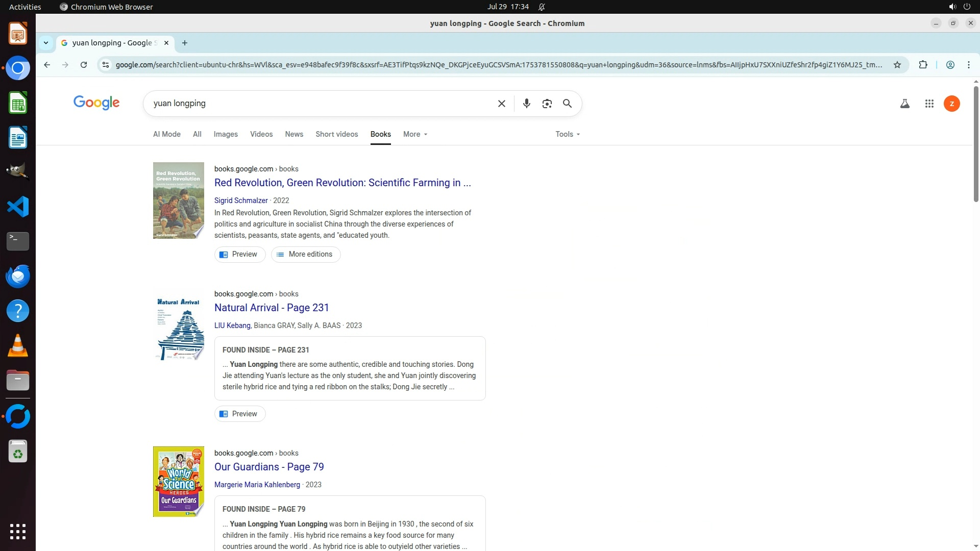Open Search Labs flask icon
This screenshot has width=980, height=551.
point(904,104)
